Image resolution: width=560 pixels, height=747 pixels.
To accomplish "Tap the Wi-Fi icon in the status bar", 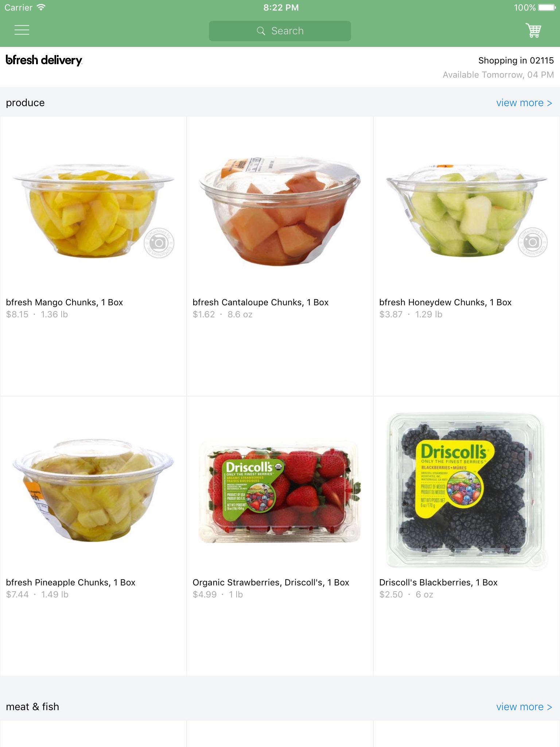I will click(41, 7).
